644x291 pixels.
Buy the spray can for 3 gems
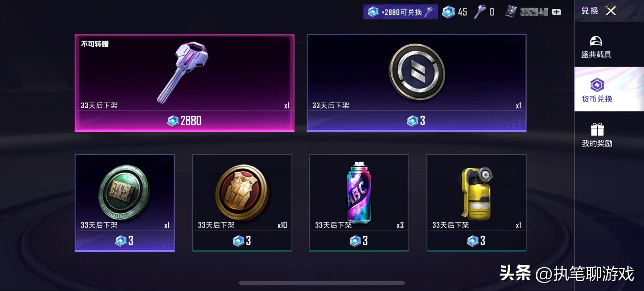click(x=359, y=240)
